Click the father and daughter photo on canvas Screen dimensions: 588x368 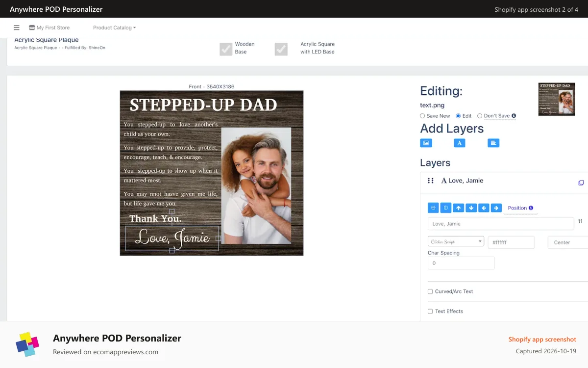pyautogui.click(x=256, y=186)
